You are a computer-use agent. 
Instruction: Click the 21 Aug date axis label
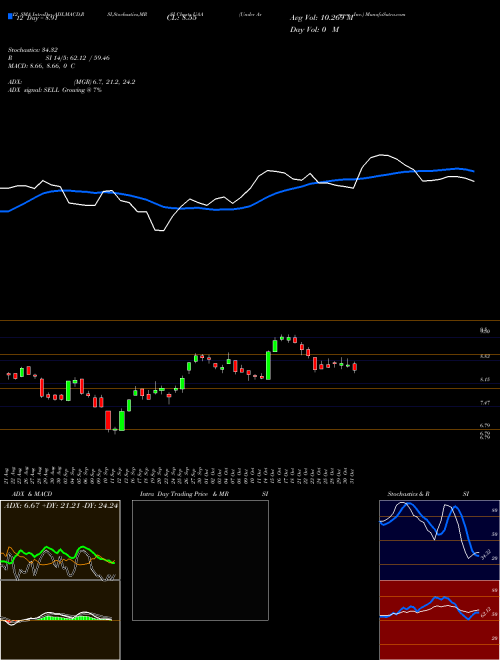8,475
